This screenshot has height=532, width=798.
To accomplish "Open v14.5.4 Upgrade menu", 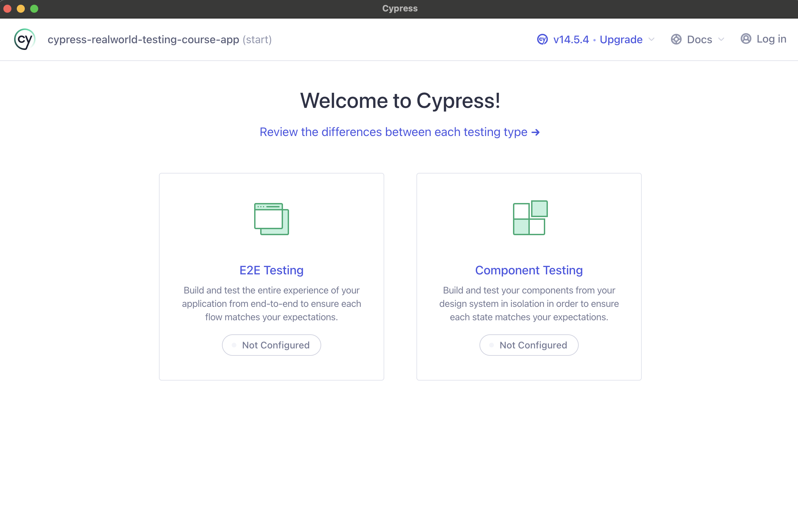I will tap(597, 40).
